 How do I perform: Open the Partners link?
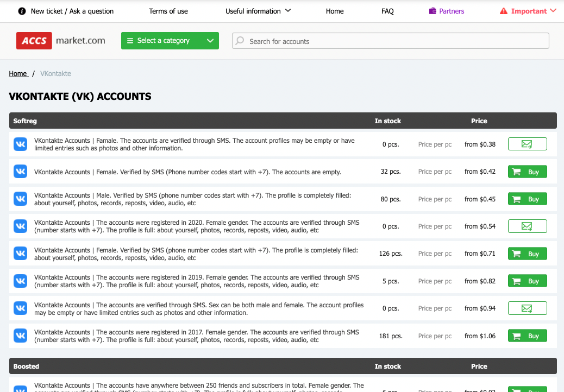click(x=452, y=11)
